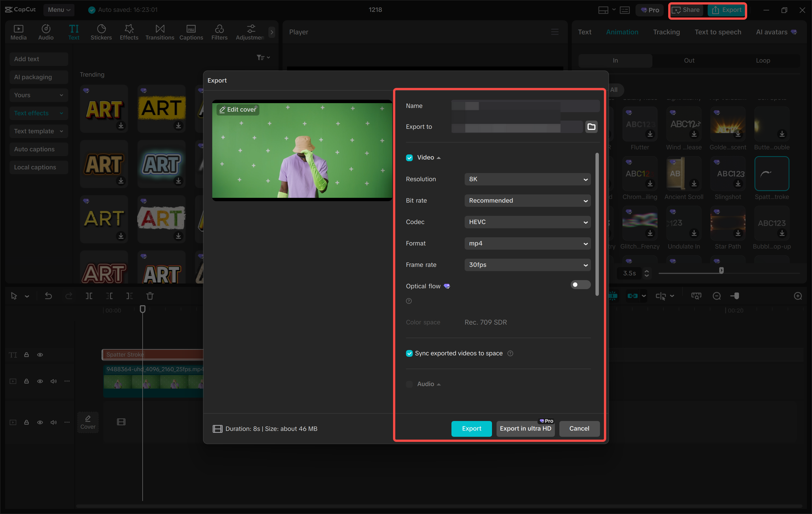Click the folder icon next to Export to
This screenshot has height=514, width=812.
click(x=592, y=127)
